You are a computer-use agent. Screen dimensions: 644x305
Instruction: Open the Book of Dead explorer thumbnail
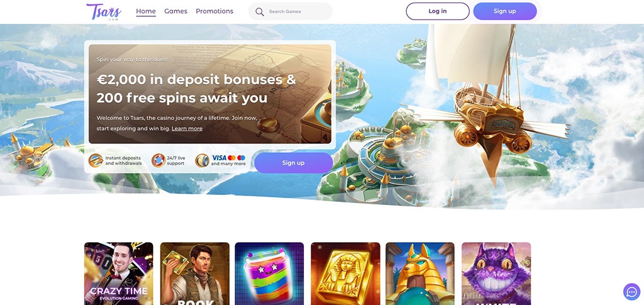[195, 274]
